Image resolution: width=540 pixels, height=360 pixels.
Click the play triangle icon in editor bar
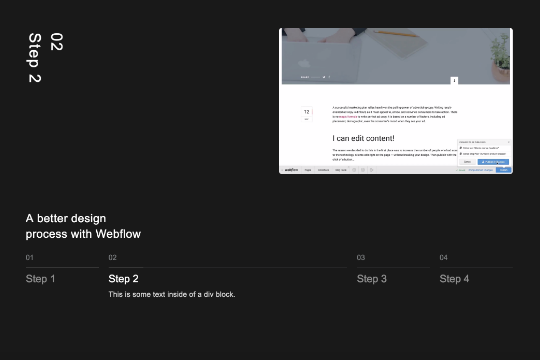click(371, 170)
